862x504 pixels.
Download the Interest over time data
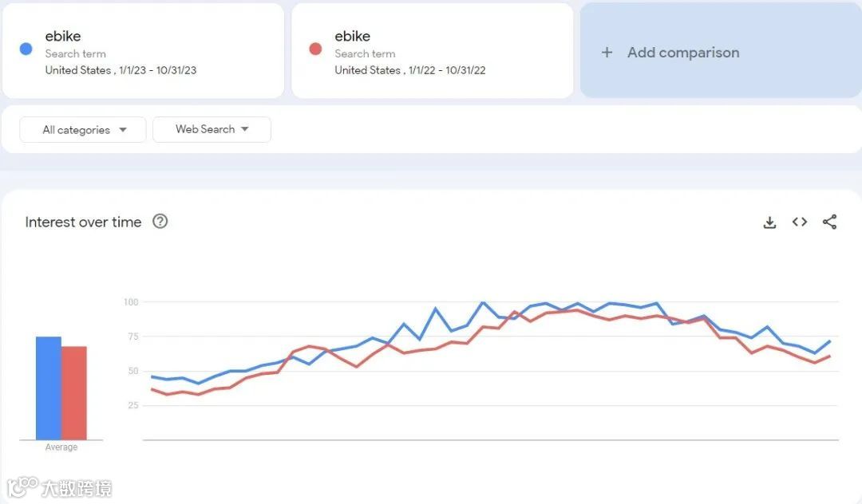(769, 222)
